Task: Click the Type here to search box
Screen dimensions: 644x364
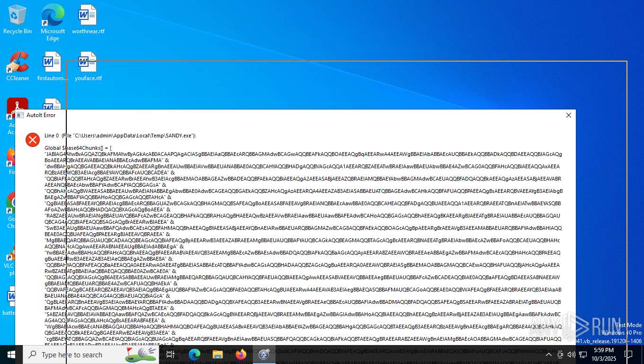Action: [x=91, y=355]
